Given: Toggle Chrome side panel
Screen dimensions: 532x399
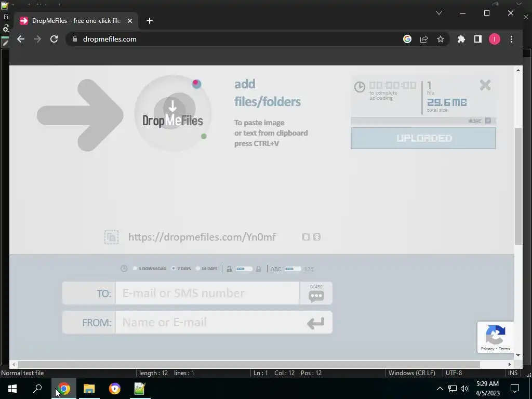Looking at the screenshot, I should click(478, 39).
